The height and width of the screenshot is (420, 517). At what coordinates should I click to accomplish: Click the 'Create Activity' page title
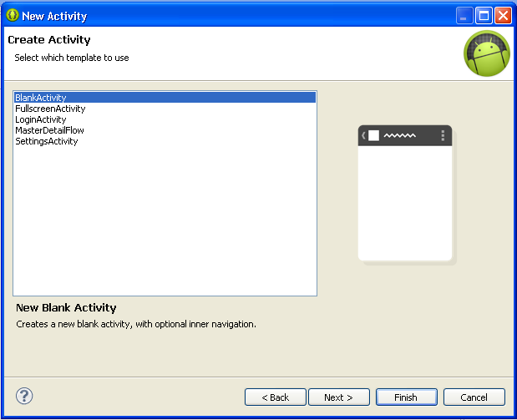pos(48,39)
